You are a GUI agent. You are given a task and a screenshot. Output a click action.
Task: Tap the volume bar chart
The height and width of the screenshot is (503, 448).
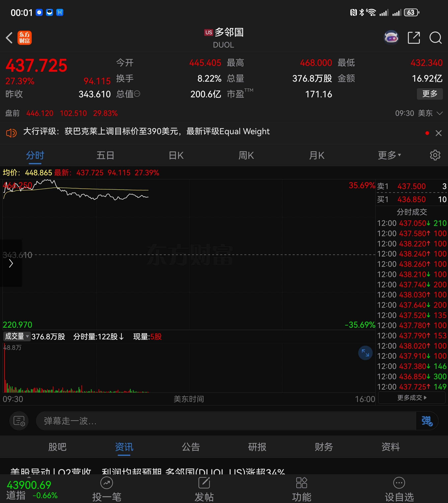click(x=189, y=368)
